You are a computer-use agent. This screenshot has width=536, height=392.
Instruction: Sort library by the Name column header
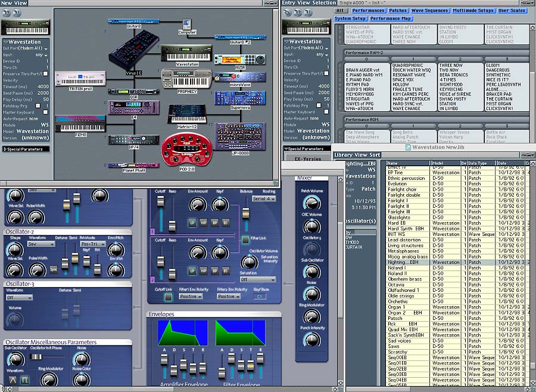coord(408,163)
